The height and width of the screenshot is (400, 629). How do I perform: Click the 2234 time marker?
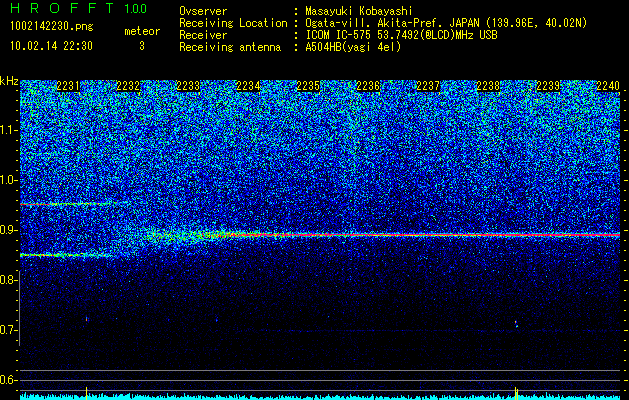[248, 86]
